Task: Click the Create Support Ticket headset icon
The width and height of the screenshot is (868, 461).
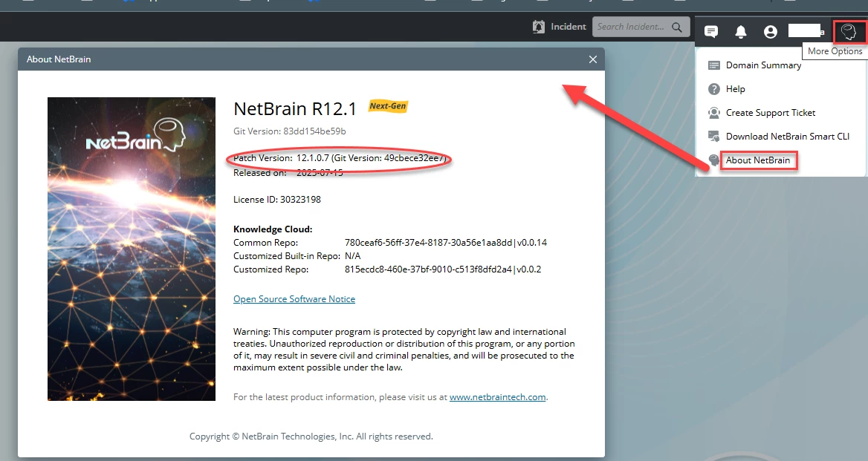Action: point(714,113)
